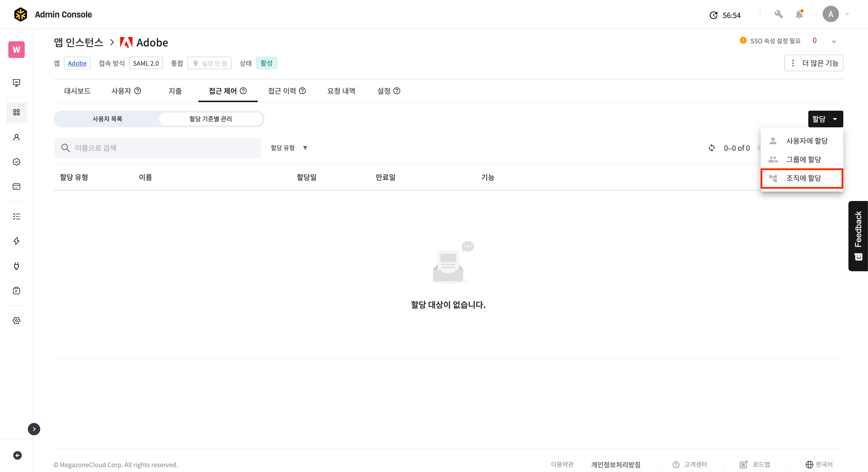The height and width of the screenshot is (472, 868).
Task: Open the apps grid sidebar icon
Action: point(17,112)
